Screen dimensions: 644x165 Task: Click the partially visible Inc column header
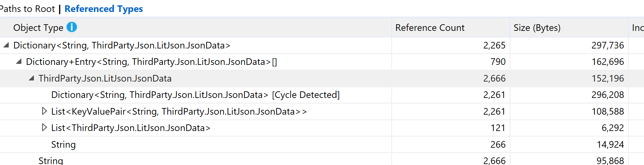click(x=637, y=28)
